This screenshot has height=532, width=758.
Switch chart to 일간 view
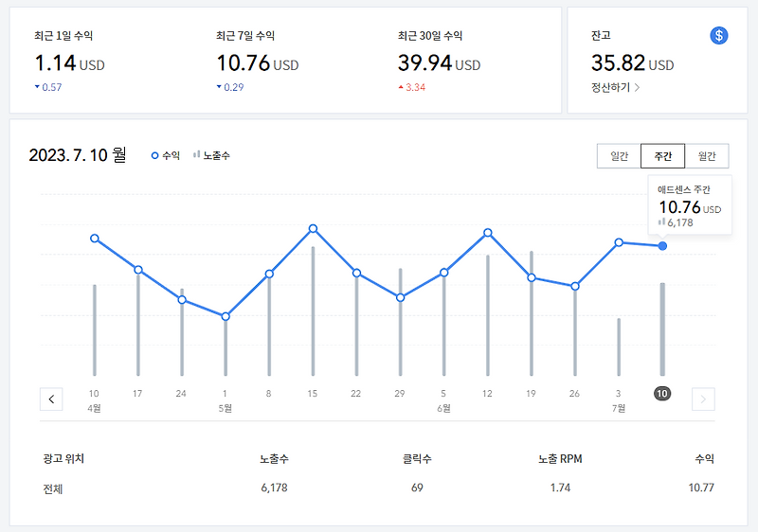[619, 156]
